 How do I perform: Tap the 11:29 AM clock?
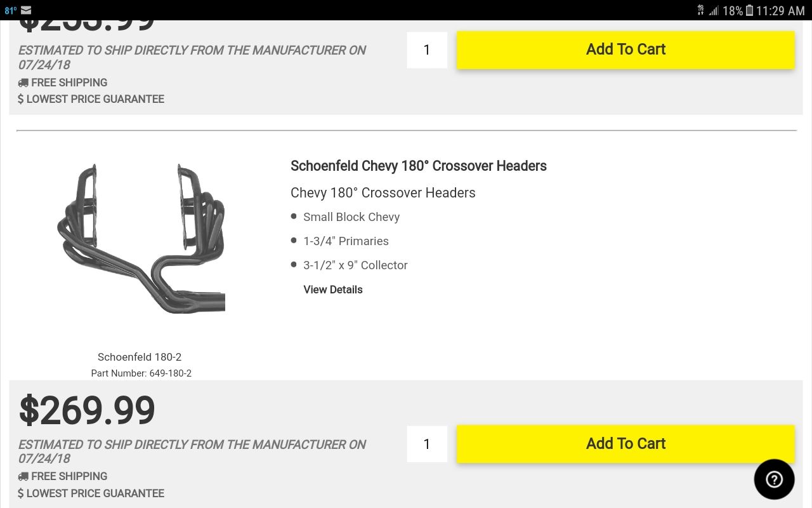780,10
